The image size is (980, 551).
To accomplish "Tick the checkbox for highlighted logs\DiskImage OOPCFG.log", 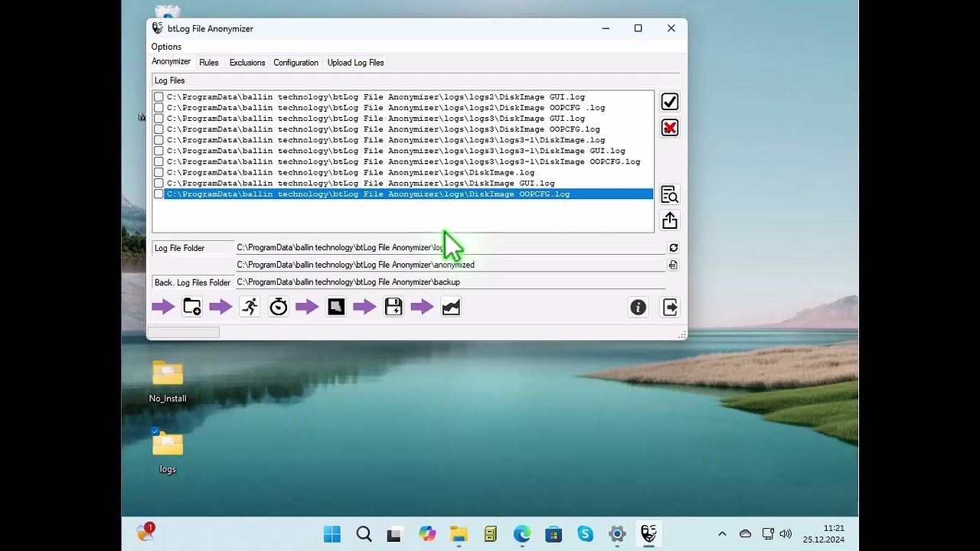I will (158, 194).
